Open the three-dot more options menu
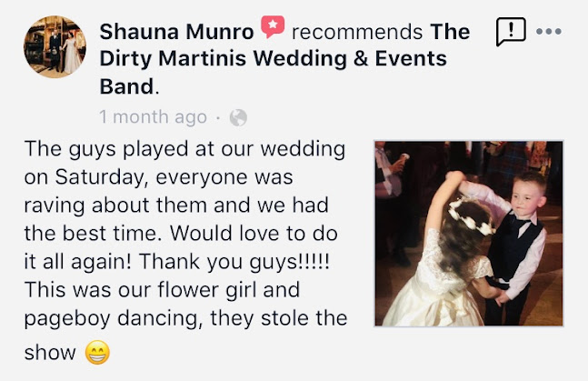The image size is (588, 381). pyautogui.click(x=549, y=32)
